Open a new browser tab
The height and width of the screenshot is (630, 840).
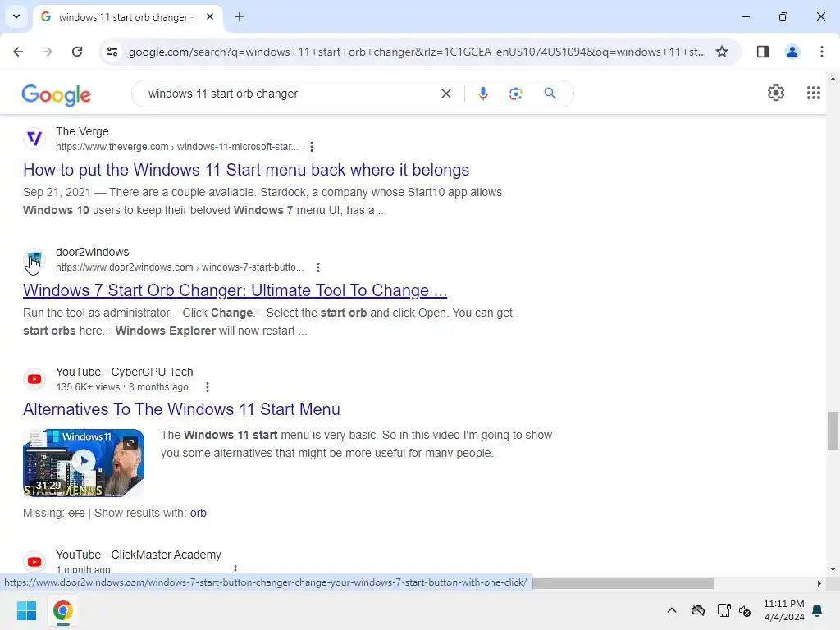(240, 16)
